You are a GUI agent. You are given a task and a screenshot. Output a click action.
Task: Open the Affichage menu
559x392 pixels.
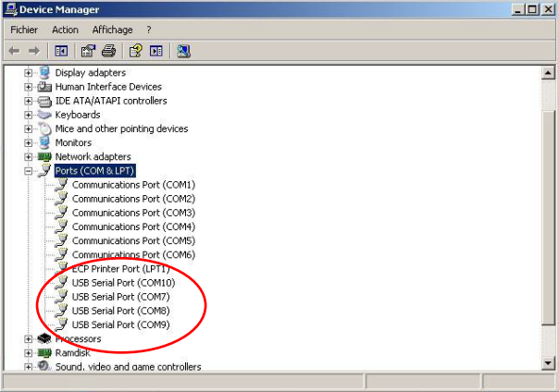112,30
